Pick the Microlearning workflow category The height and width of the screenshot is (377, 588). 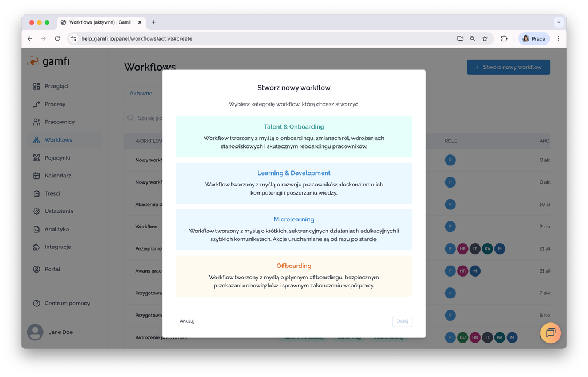pyautogui.click(x=293, y=230)
